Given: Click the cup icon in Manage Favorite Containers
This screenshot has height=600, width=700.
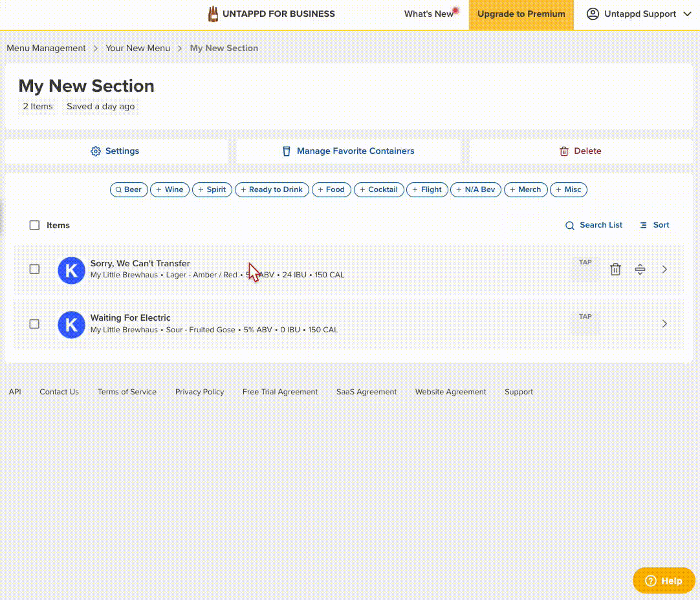Looking at the screenshot, I should tap(287, 151).
